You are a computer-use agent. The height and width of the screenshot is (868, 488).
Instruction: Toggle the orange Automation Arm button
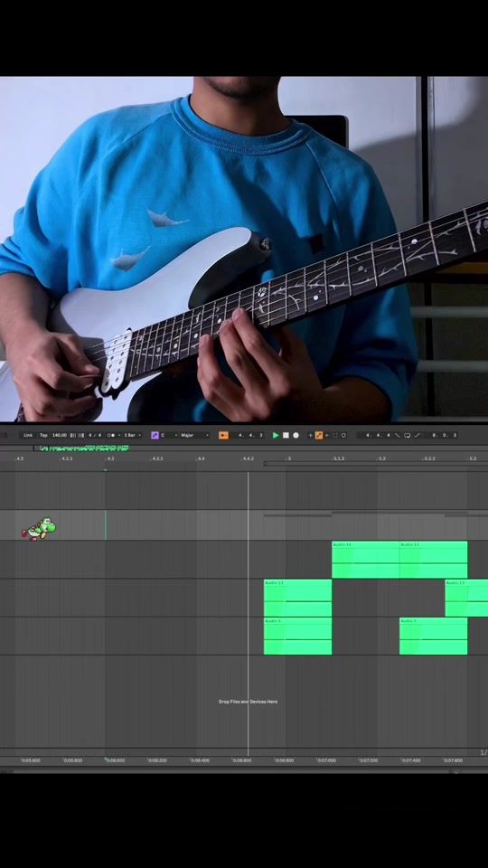click(319, 435)
